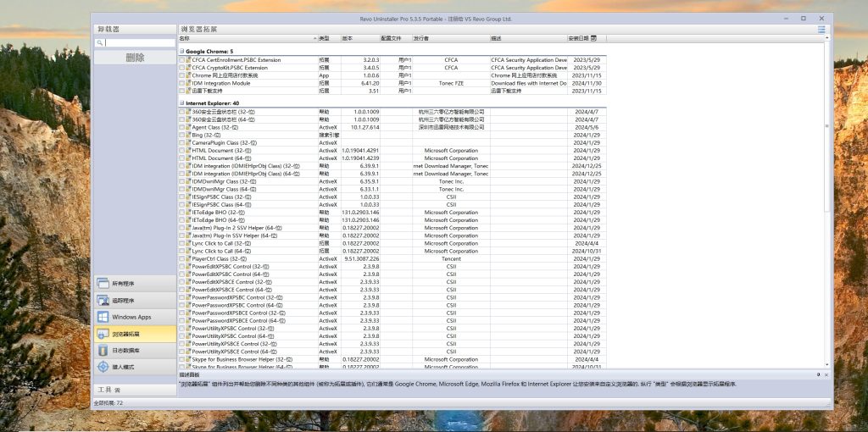Open the hamburger menu at top right
Viewport: 868px width, 432px height.
pyautogui.click(x=821, y=30)
